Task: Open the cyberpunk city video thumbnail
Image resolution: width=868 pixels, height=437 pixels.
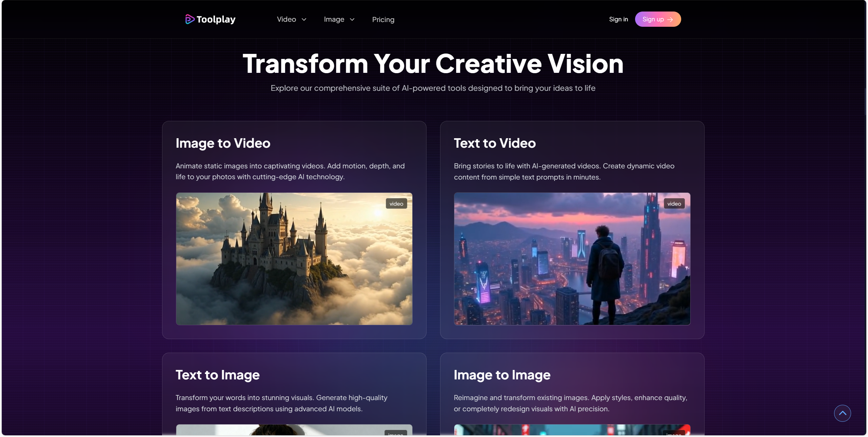Action: coord(572,259)
